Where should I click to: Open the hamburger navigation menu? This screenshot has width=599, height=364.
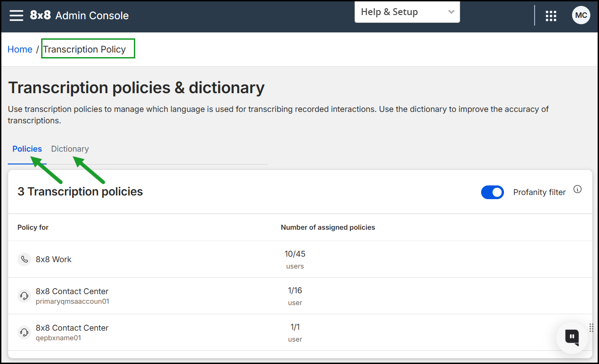point(16,16)
